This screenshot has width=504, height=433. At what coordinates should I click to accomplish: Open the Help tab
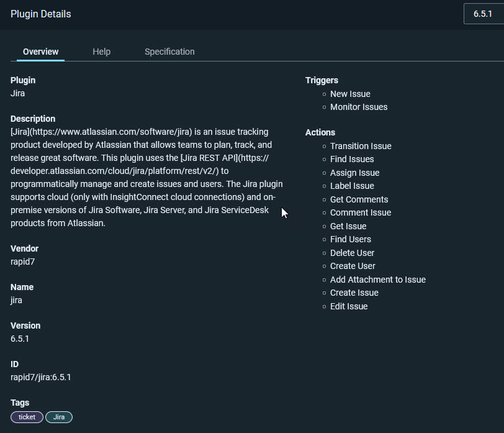tap(102, 52)
